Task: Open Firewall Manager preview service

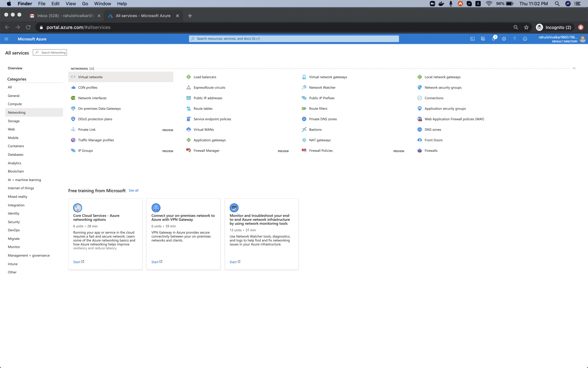Action: tap(206, 150)
